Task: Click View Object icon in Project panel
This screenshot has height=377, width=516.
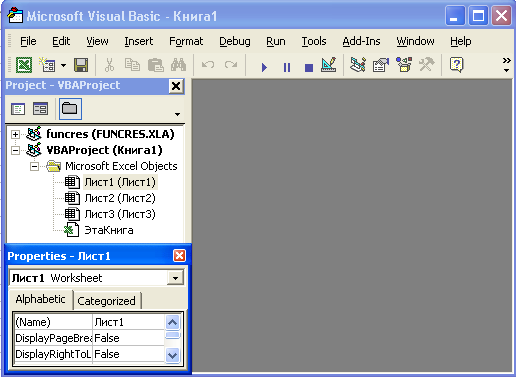Action: coord(40,109)
